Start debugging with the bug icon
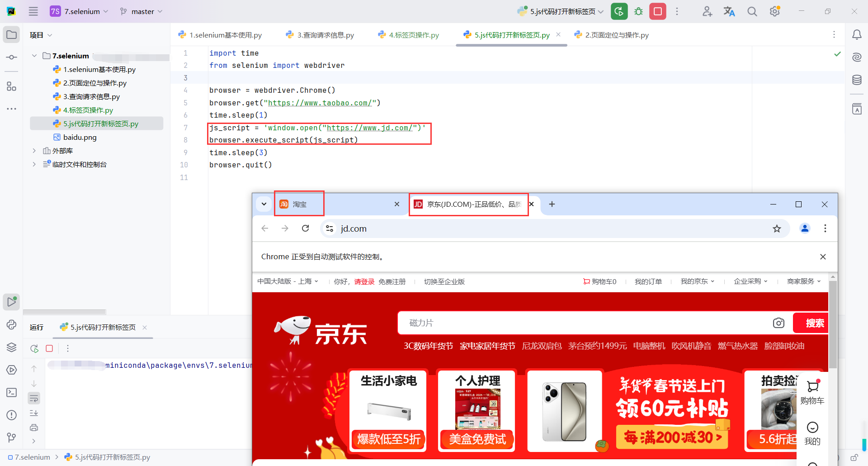 (638, 11)
